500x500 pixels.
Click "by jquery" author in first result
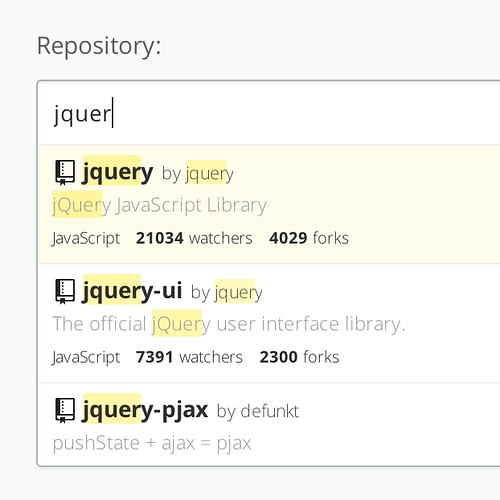pos(198,174)
